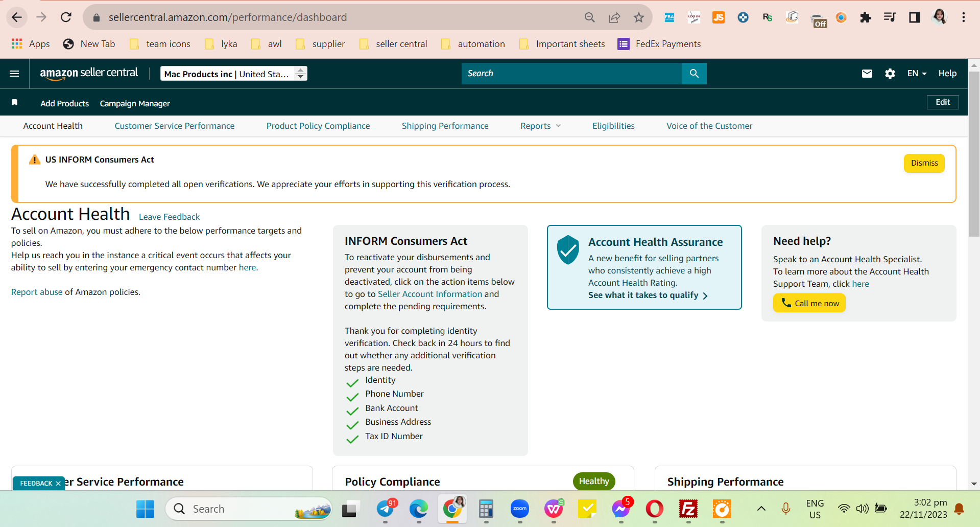Click the amazon seller central logo
The image size is (980, 527).
click(x=89, y=74)
